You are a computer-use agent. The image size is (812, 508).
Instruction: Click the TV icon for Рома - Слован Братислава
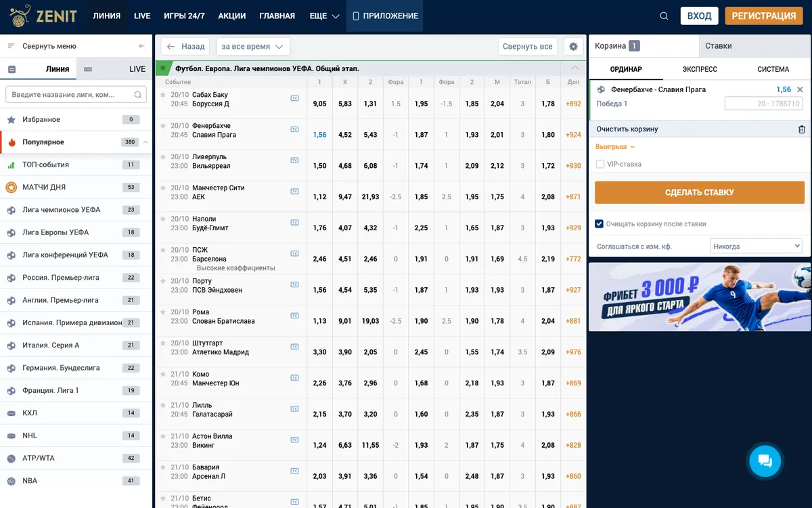tap(294, 316)
